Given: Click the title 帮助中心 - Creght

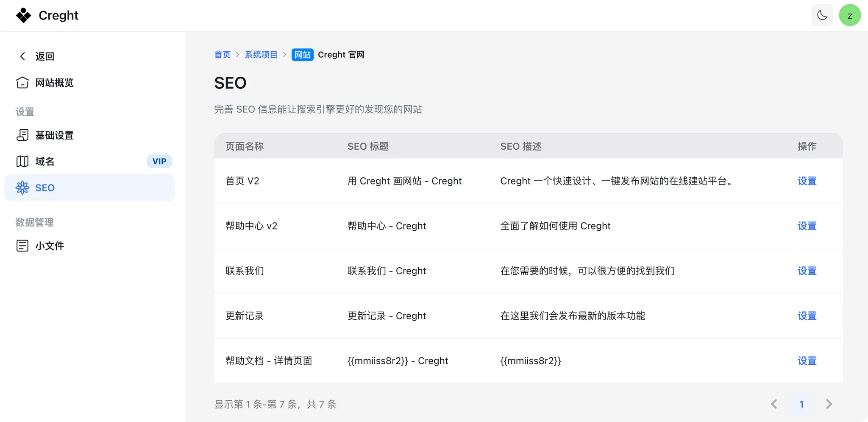Looking at the screenshot, I should tap(387, 226).
